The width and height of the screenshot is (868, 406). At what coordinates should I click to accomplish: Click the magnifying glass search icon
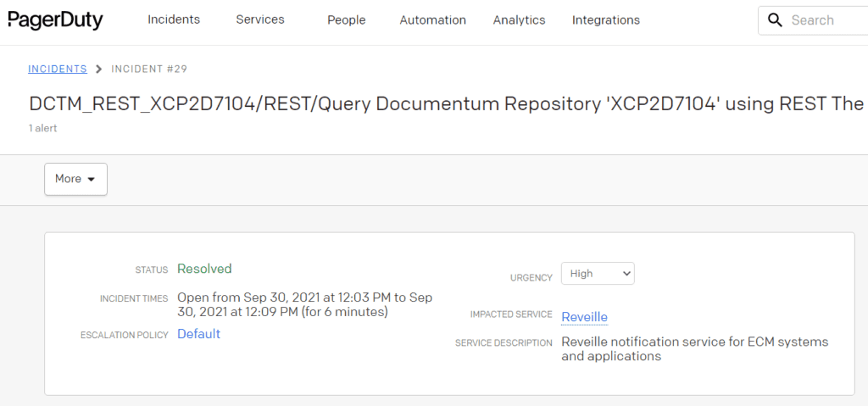(776, 20)
